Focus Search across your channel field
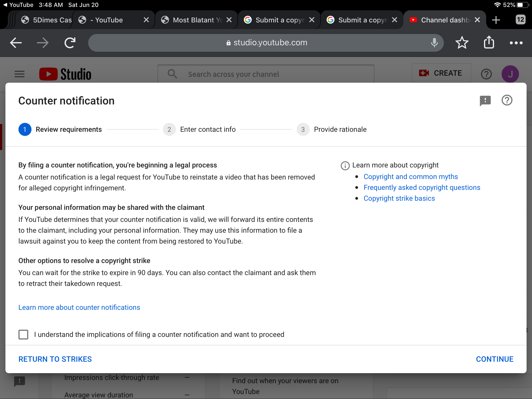This screenshot has width=532, height=399. click(266, 74)
